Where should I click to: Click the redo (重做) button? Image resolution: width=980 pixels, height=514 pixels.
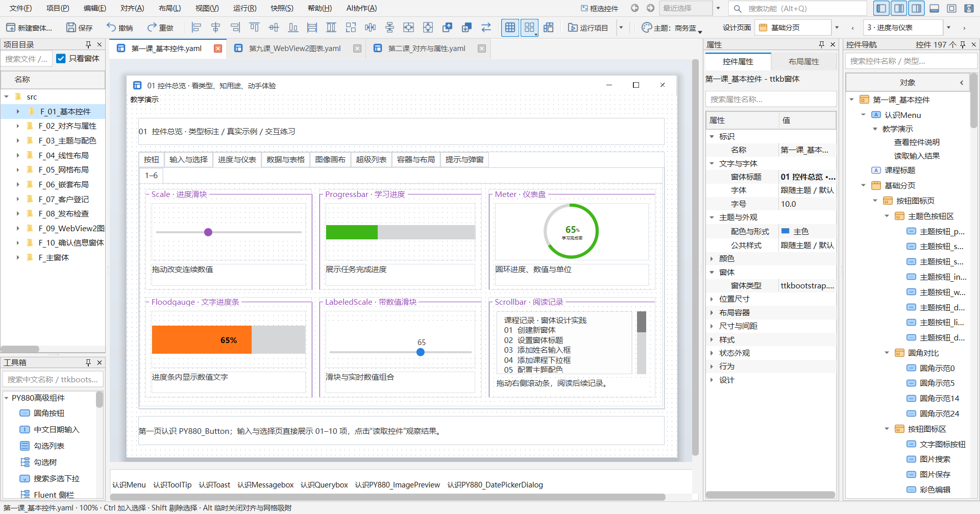(x=160, y=28)
